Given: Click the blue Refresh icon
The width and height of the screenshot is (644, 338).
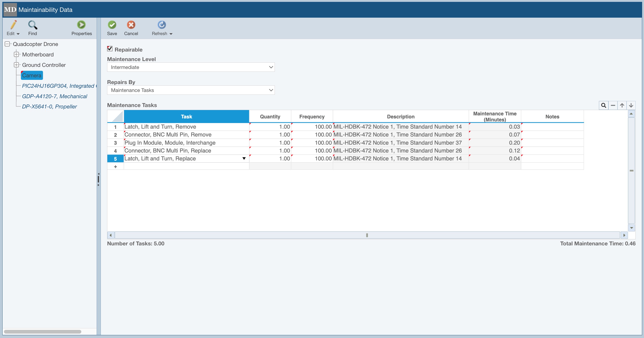Looking at the screenshot, I should click(x=161, y=25).
